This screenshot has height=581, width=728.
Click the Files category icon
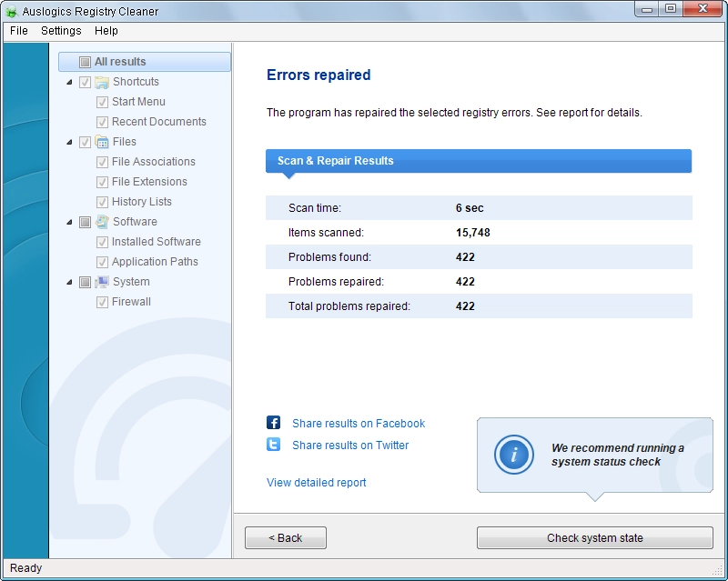point(102,142)
